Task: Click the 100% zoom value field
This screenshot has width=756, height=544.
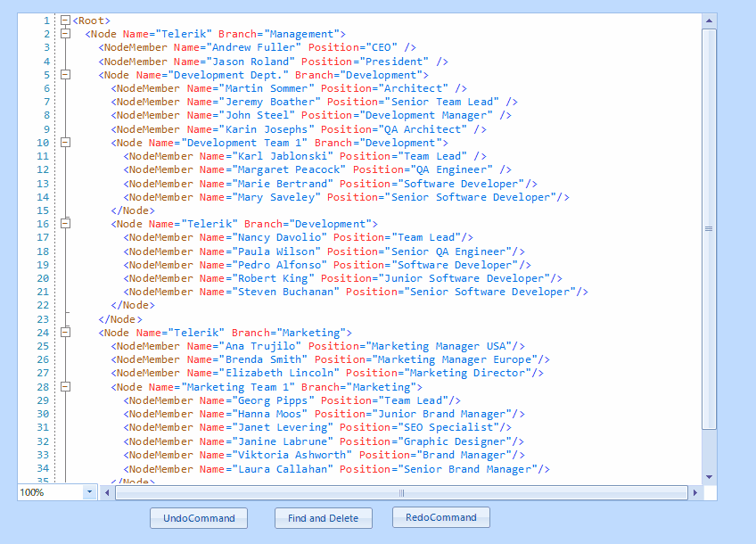Action: click(x=51, y=492)
